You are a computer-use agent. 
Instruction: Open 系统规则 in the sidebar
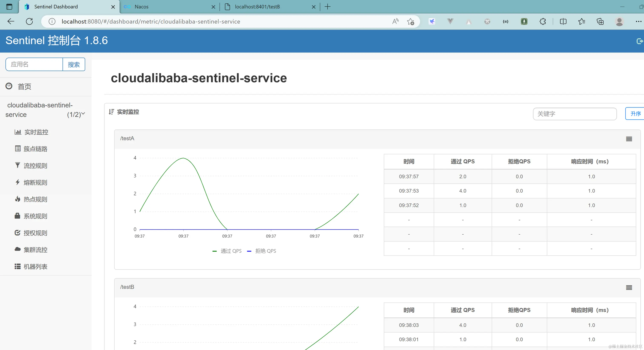[x=35, y=216]
